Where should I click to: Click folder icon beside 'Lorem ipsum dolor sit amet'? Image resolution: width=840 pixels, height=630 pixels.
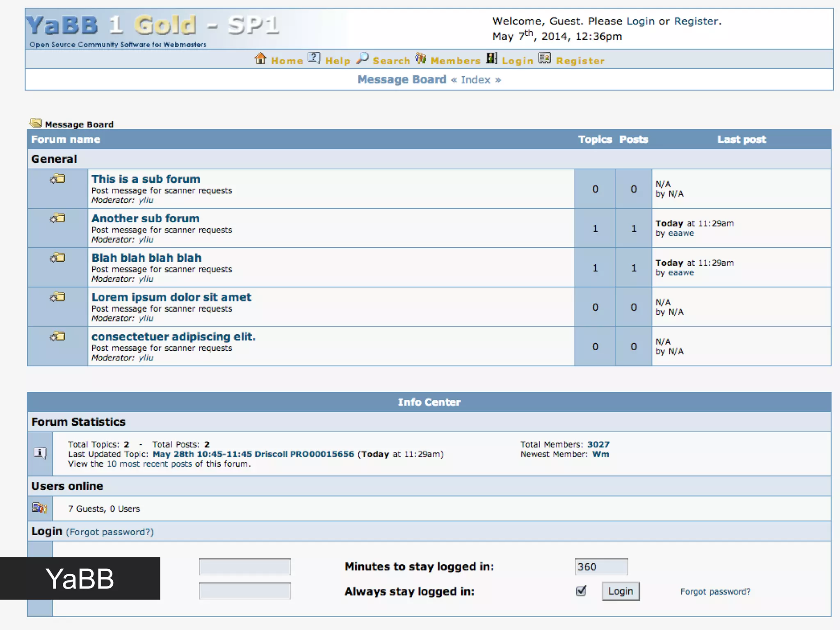pyautogui.click(x=58, y=297)
